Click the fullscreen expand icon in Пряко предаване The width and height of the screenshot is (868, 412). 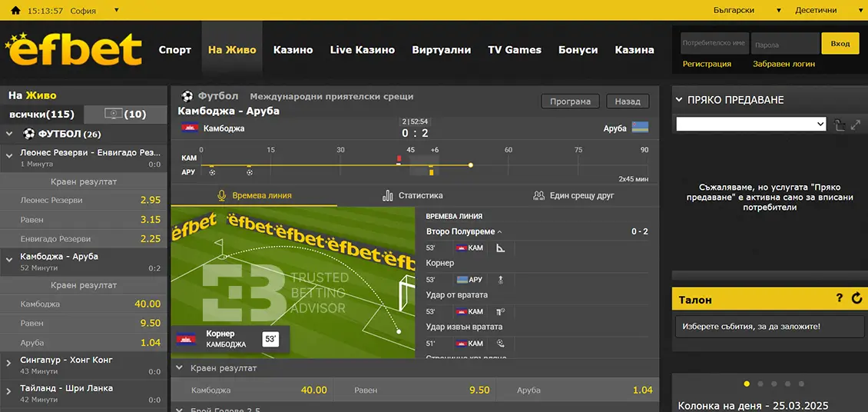(x=856, y=125)
